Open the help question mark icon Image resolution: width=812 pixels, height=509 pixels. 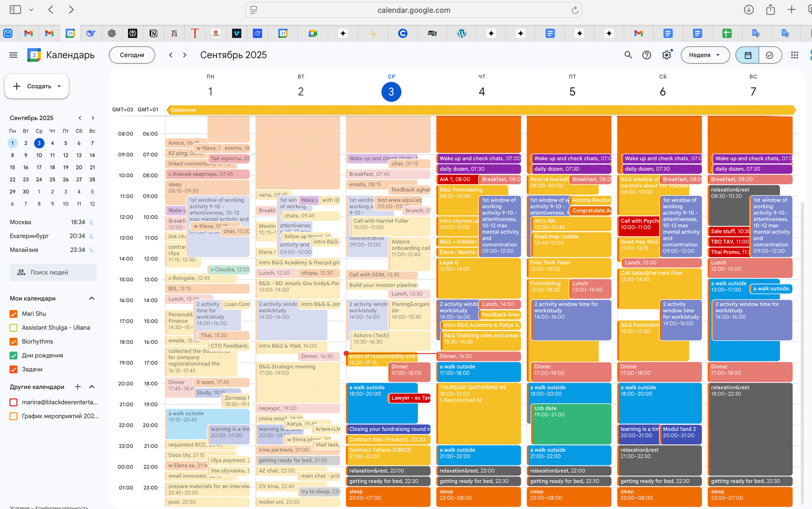647,55
